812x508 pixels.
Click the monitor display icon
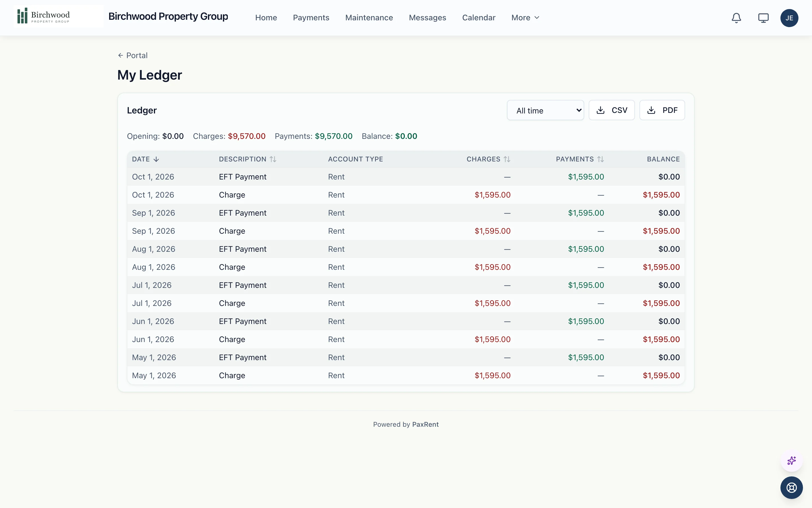point(763,18)
